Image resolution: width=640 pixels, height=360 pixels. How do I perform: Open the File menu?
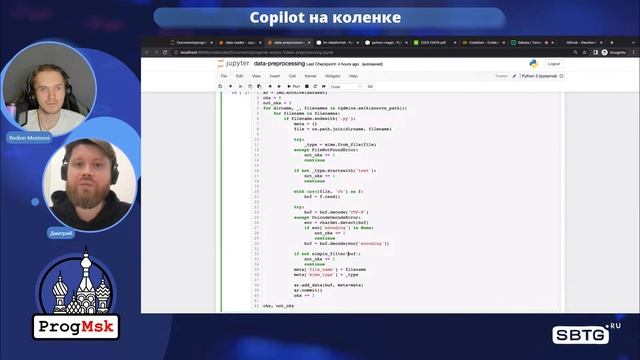point(224,76)
